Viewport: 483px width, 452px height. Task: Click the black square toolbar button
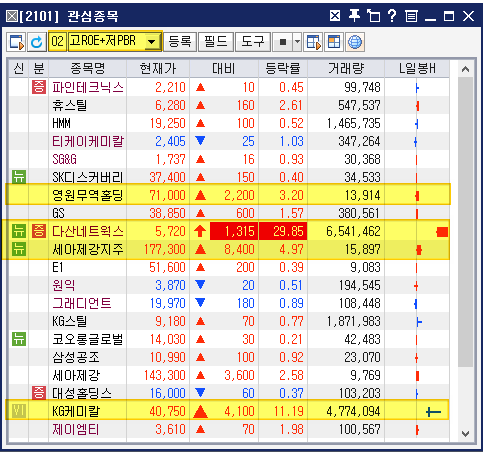tap(283, 42)
